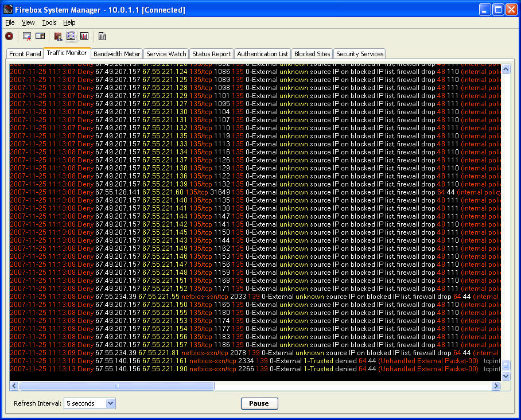Click the document page toolbar icon
Image resolution: width=521 pixels, height=420 pixels.
(x=102, y=36)
